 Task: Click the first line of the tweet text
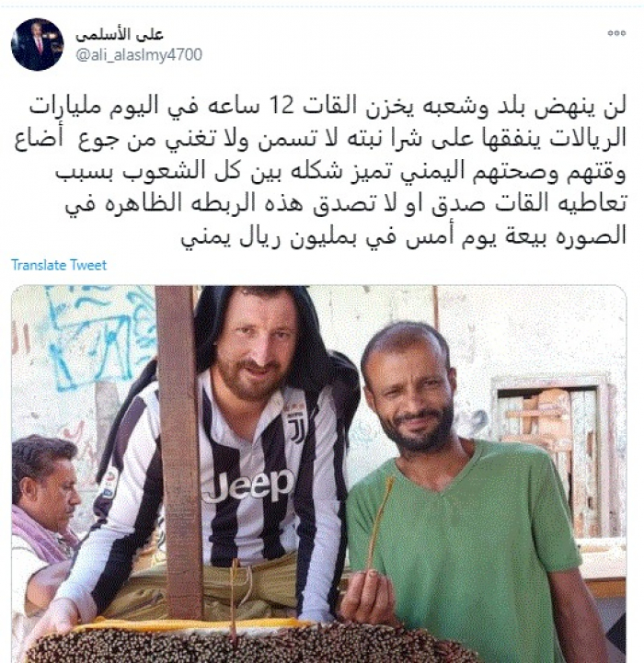pos(328,106)
